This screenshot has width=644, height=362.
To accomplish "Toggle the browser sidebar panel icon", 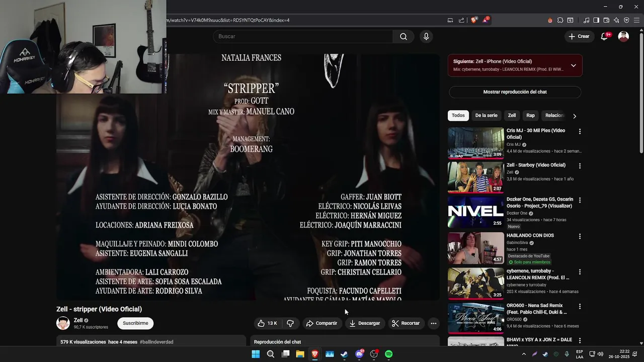I will pos(596,20).
